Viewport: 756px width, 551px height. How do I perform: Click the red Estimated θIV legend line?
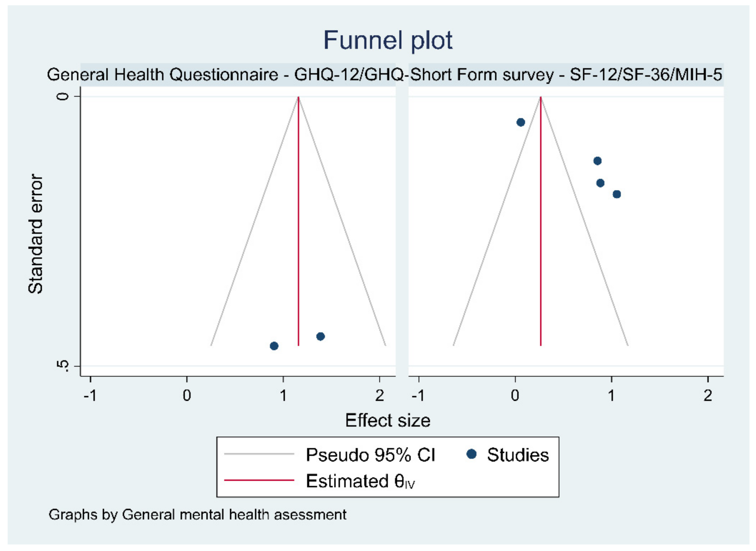pyautogui.click(x=259, y=480)
